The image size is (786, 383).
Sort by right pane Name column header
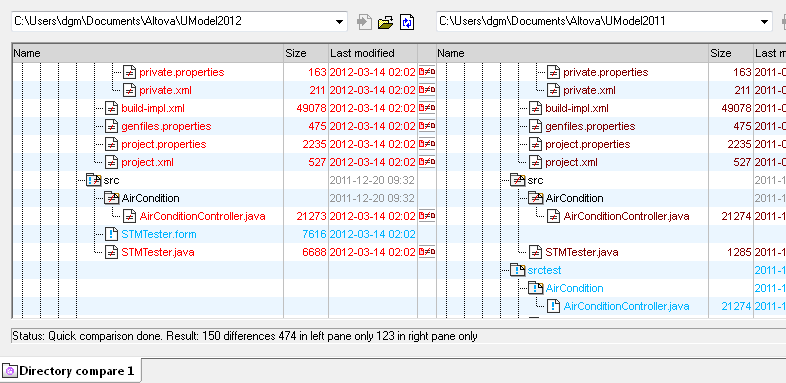tap(573, 53)
